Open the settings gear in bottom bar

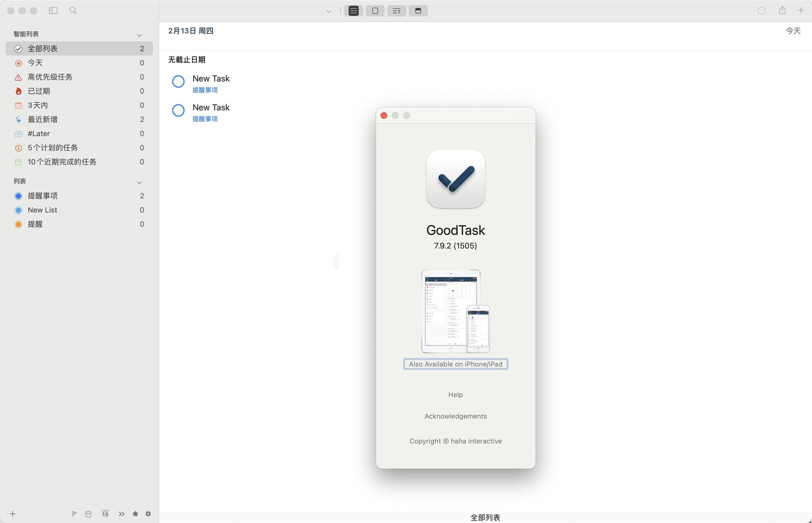[x=148, y=514]
